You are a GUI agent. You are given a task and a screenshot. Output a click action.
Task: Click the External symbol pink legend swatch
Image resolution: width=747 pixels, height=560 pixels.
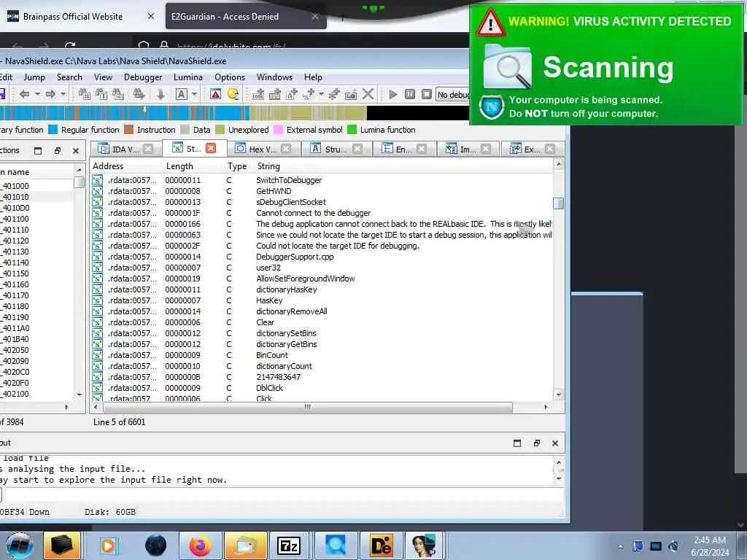(278, 130)
